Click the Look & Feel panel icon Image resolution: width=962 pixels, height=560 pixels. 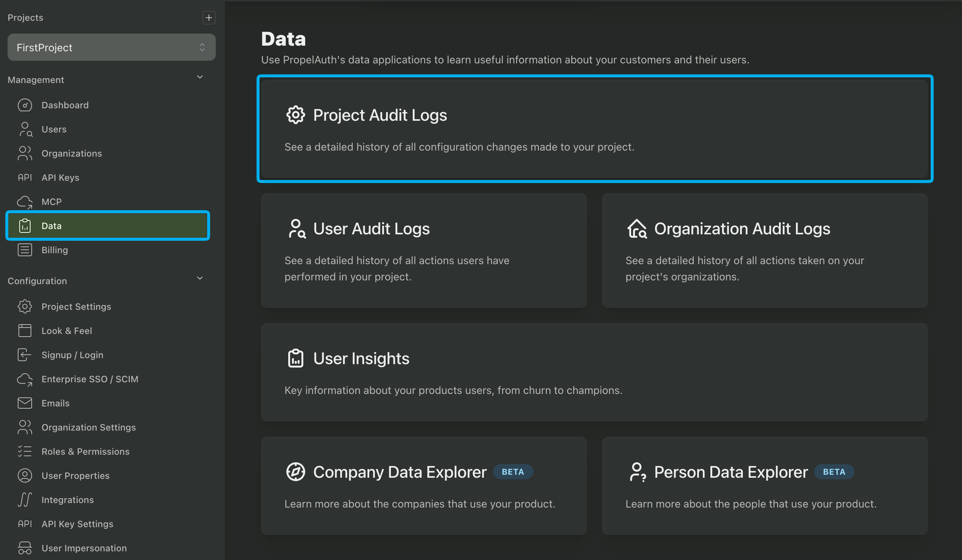pos(25,331)
